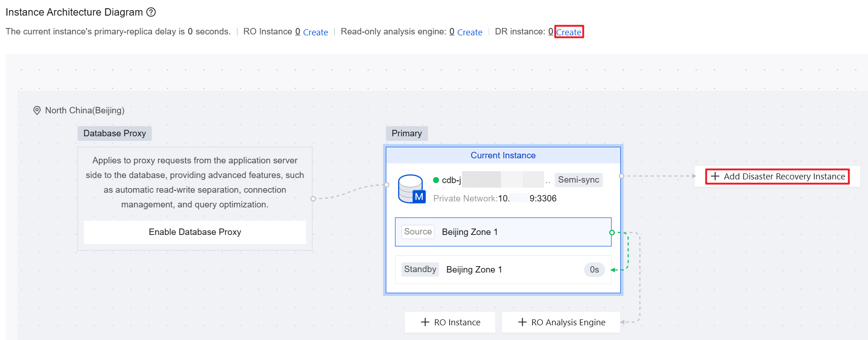Click Create link for DR instance
This screenshot has height=340, width=868.
[568, 32]
